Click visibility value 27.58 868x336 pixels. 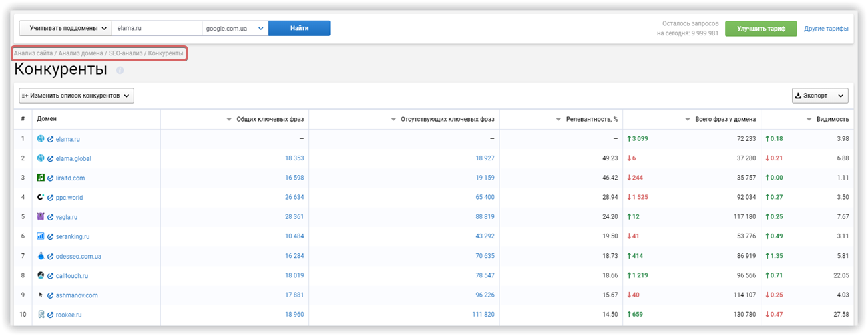(841, 315)
